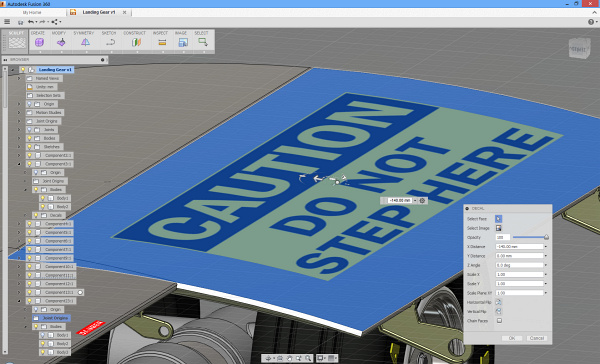
Task: Open the Sketch menu in the toolbar
Action: pyautogui.click(x=109, y=33)
